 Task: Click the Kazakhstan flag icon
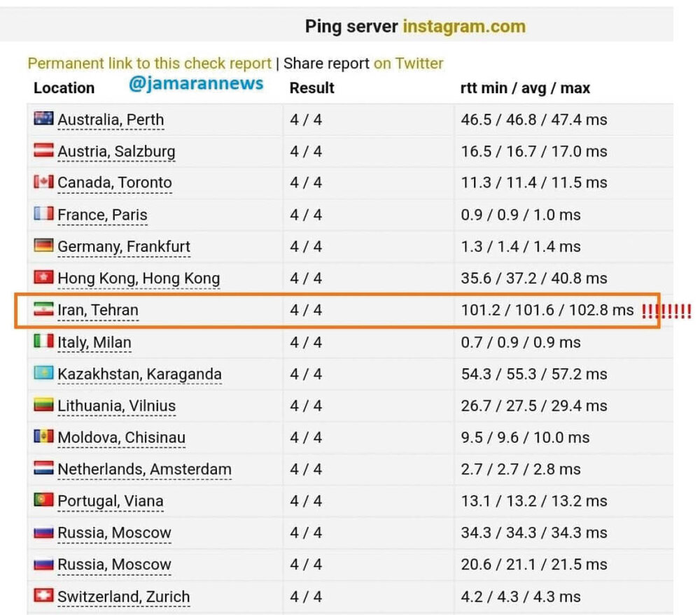click(x=43, y=374)
